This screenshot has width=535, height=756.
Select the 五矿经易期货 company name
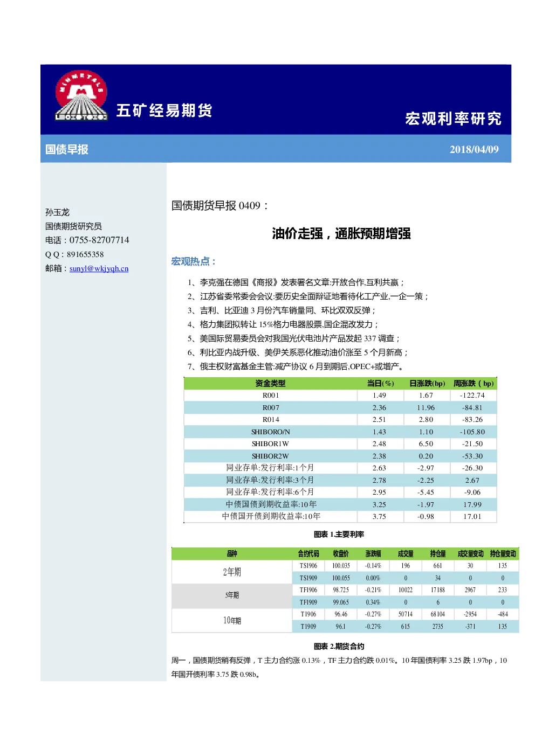click(x=164, y=110)
